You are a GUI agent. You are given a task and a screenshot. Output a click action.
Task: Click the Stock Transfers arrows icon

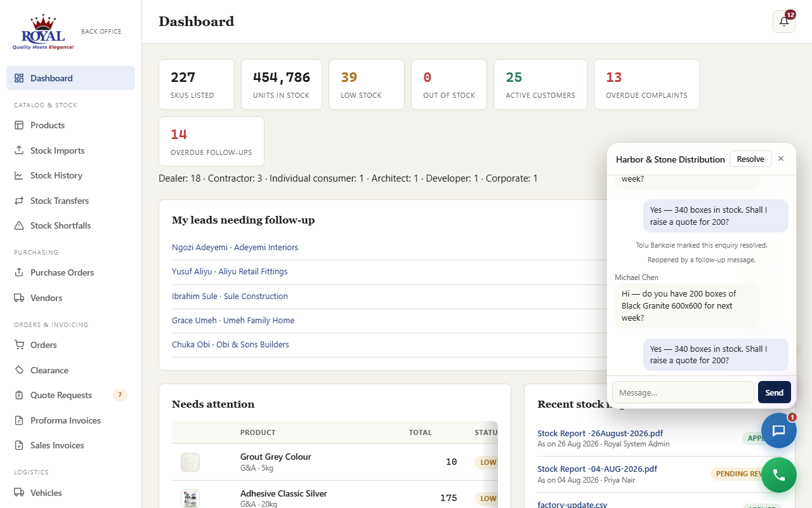tap(19, 201)
